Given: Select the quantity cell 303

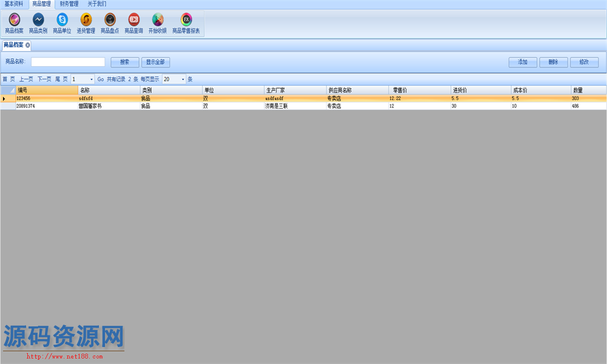Looking at the screenshot, I should tap(589, 99).
